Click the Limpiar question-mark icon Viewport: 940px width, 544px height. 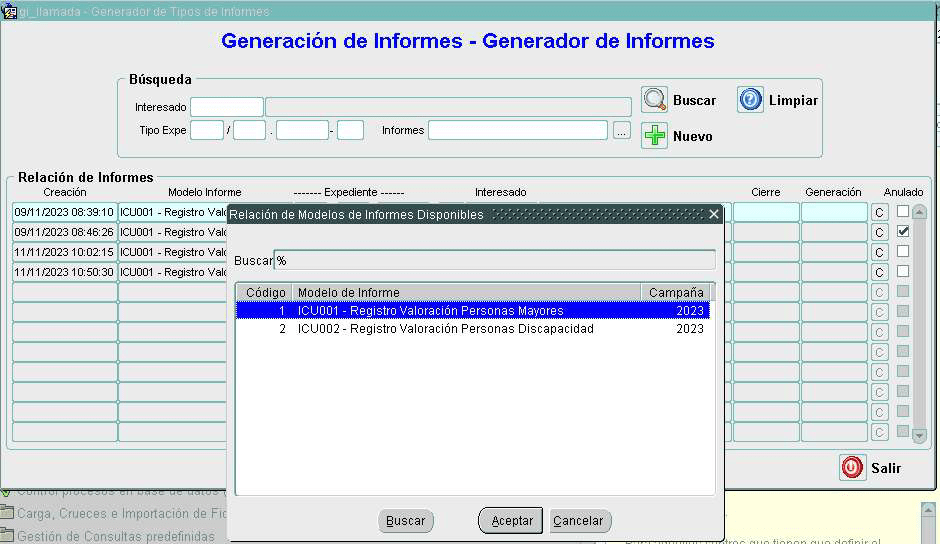point(750,100)
